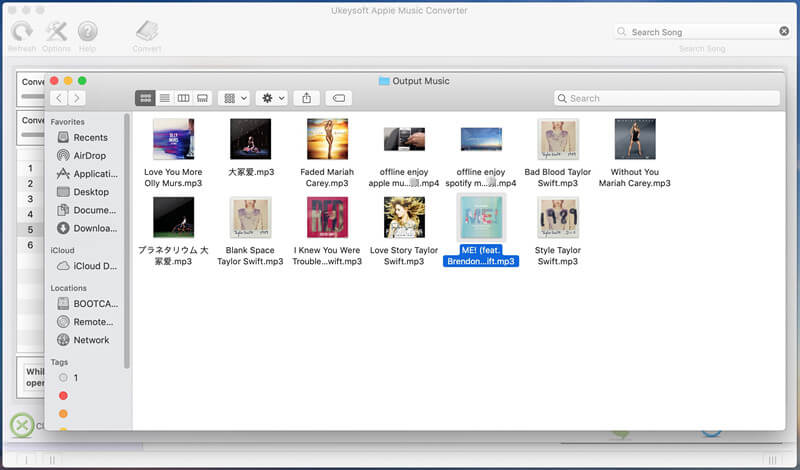Click row 5 in Ukeysoft list
The height and width of the screenshot is (470, 800).
coord(30,230)
